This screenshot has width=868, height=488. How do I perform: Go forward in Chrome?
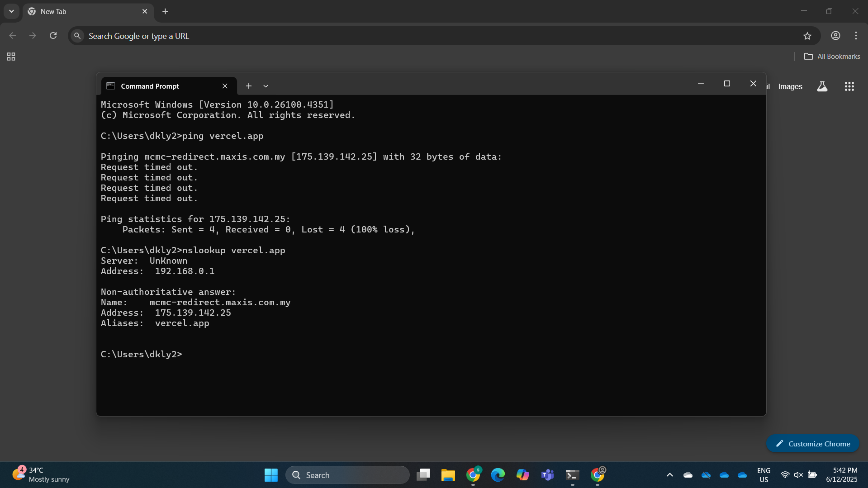pos(33,36)
